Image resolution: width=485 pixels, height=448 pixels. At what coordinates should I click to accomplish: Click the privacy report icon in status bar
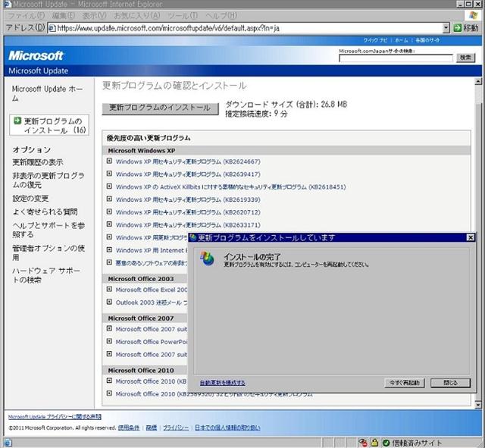(x=363, y=443)
